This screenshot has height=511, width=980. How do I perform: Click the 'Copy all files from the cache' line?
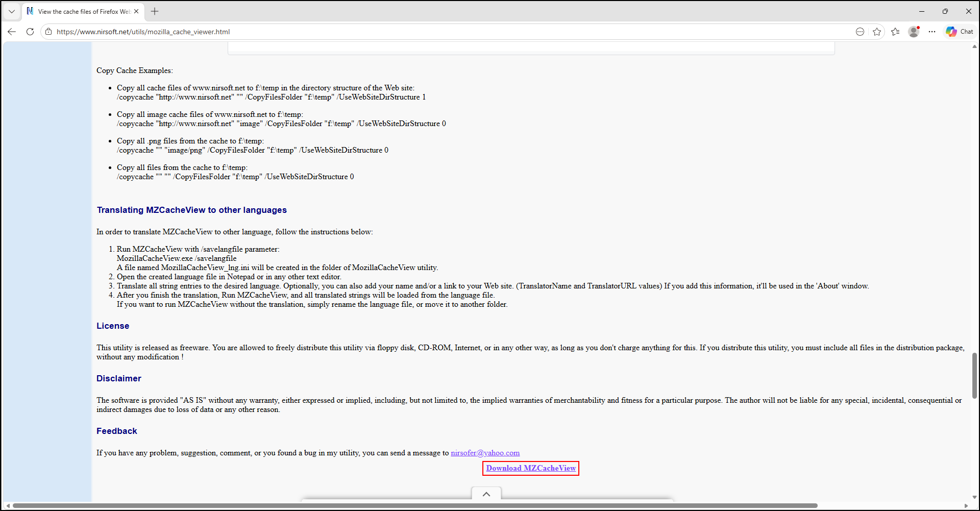tap(182, 167)
